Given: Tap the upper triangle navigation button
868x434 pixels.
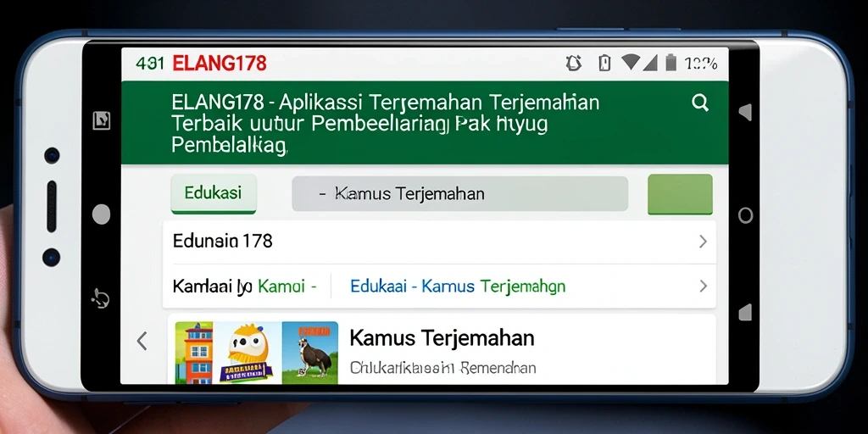Looking at the screenshot, I should coord(745,113).
